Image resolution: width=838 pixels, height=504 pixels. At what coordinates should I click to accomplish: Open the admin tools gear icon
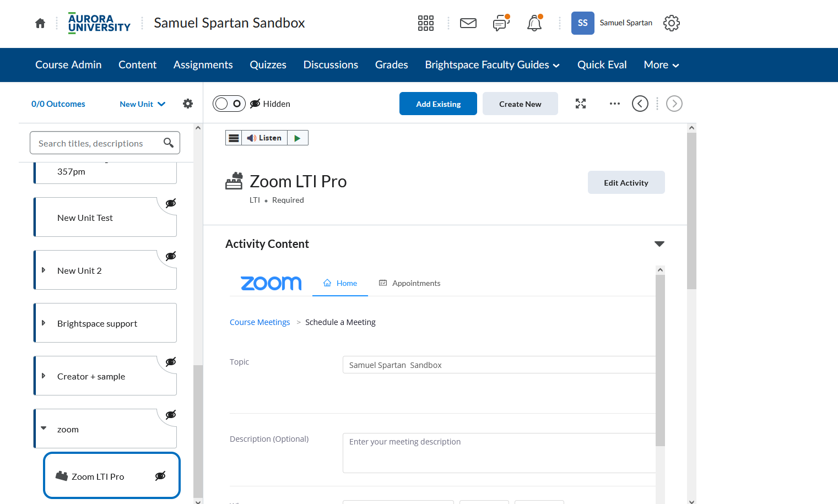click(x=672, y=23)
